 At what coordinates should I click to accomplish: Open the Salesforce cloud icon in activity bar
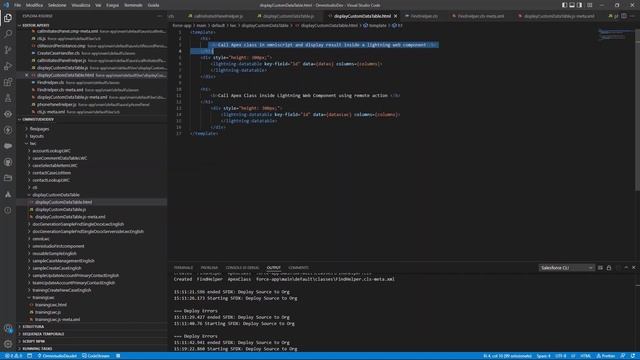click(x=8, y=146)
